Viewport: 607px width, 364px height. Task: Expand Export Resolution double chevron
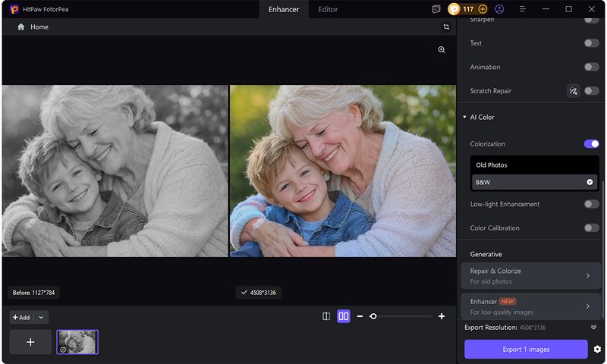pyautogui.click(x=593, y=328)
